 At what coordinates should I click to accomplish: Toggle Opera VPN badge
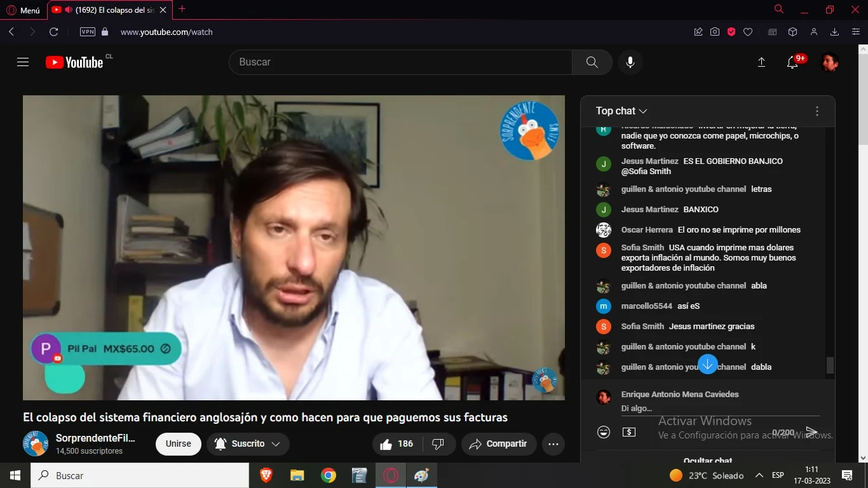pos(88,32)
